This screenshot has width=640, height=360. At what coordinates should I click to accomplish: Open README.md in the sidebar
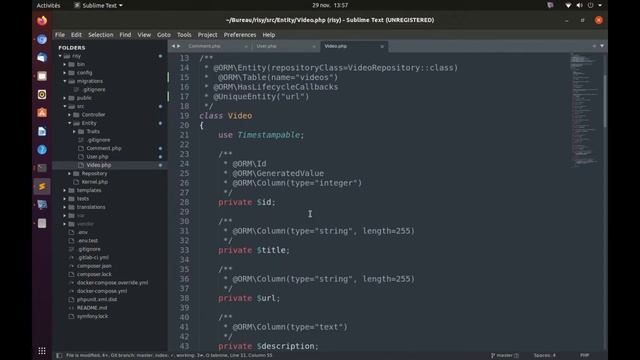[92, 308]
